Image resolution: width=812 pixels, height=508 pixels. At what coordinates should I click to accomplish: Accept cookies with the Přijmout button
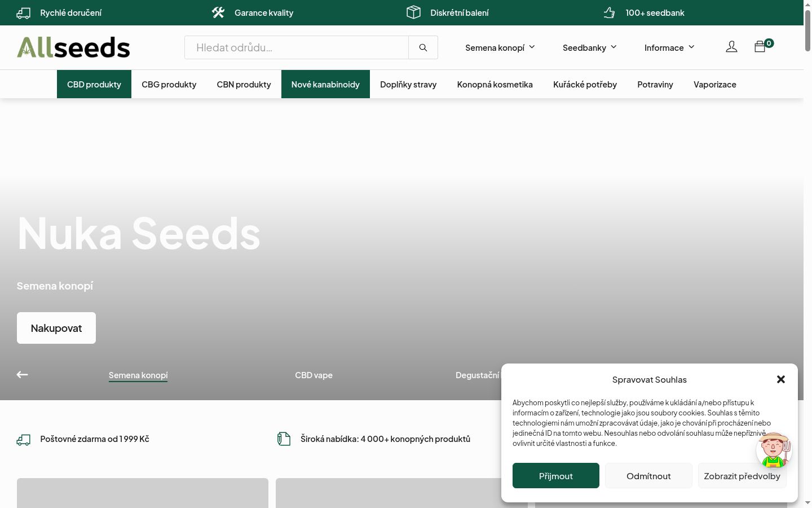coord(556,476)
